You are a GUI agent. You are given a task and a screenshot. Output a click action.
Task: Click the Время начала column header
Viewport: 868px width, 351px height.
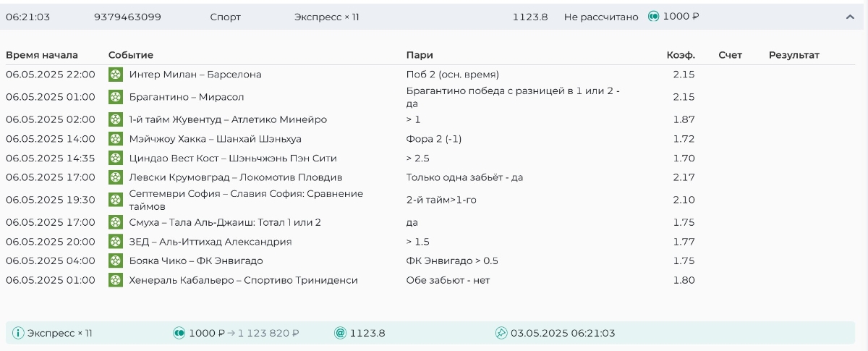pyautogui.click(x=42, y=55)
